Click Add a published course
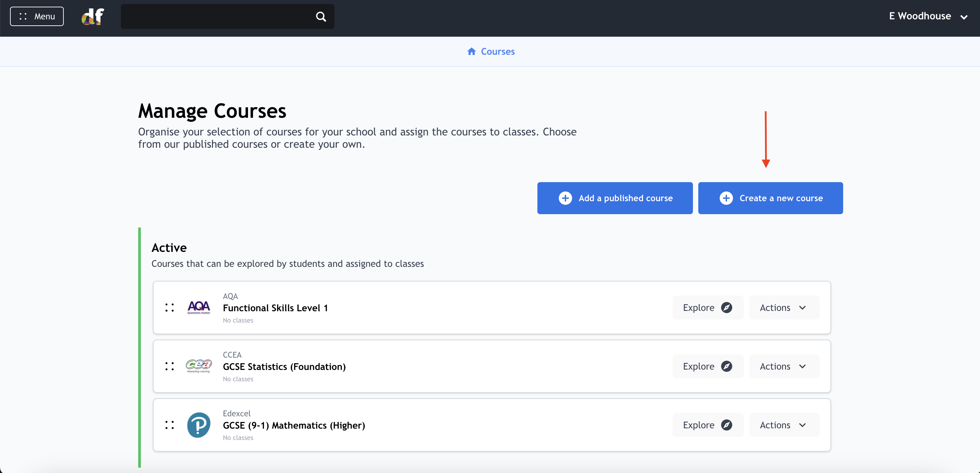980x473 pixels. click(x=615, y=198)
